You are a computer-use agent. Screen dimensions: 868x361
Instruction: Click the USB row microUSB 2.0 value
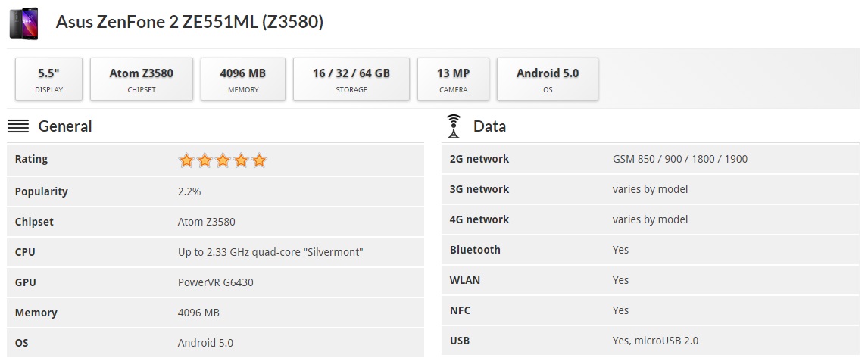[655, 341]
